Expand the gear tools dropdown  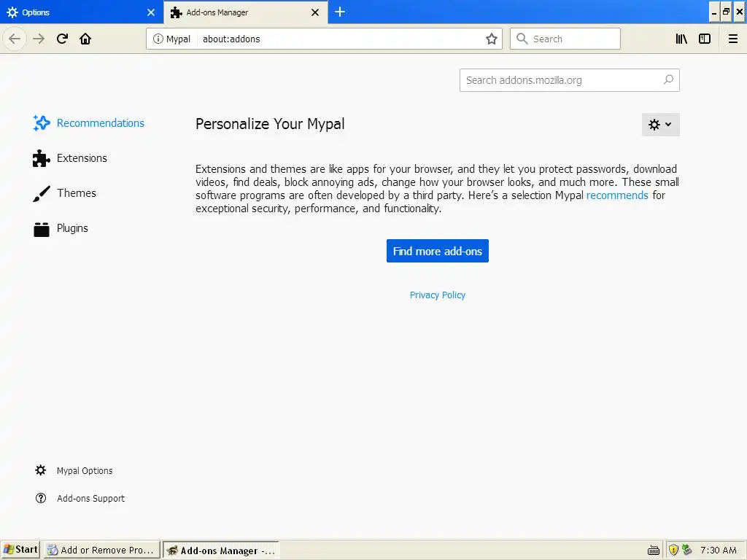pyautogui.click(x=660, y=124)
